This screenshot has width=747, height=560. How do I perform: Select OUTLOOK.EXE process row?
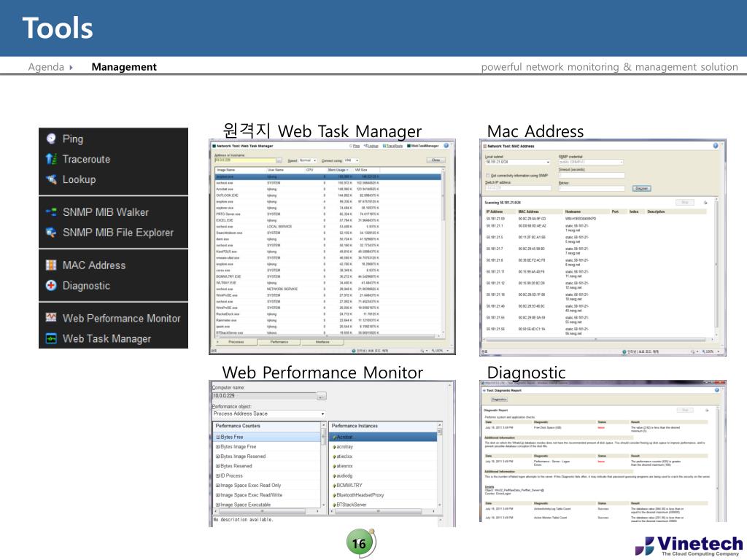coord(328,195)
